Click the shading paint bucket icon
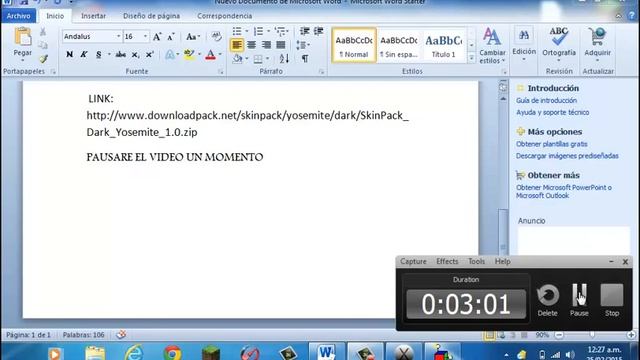 (x=238, y=59)
